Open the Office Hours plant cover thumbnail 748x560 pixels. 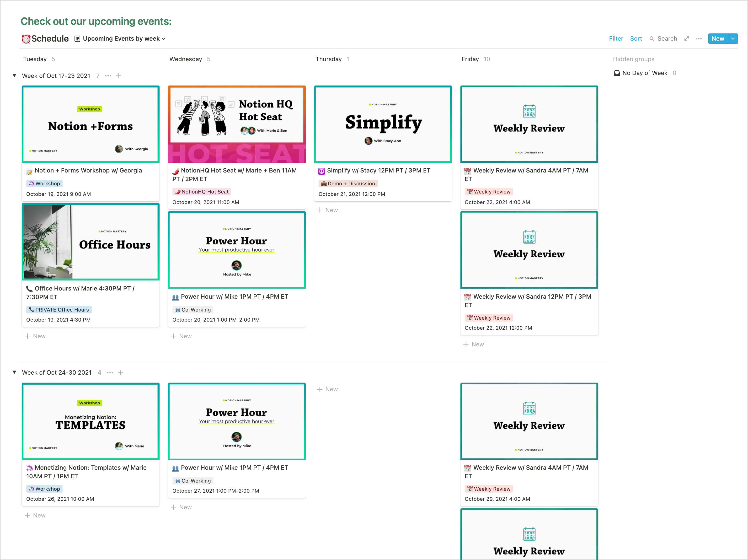91,242
